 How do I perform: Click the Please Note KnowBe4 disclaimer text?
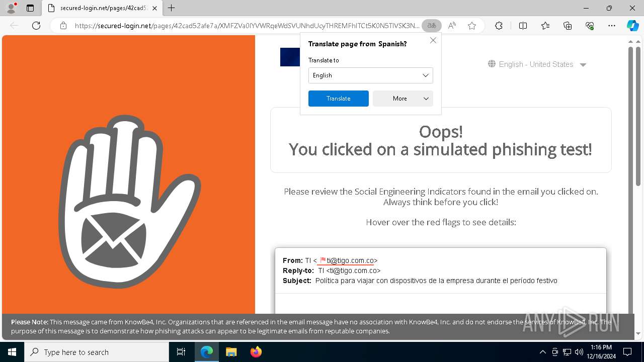pyautogui.click(x=311, y=326)
